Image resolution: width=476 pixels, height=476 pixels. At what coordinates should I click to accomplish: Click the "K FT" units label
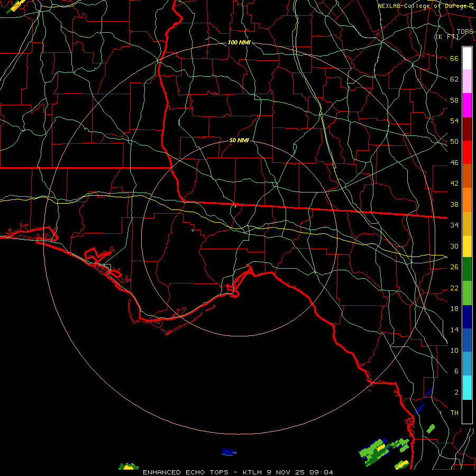447,37
